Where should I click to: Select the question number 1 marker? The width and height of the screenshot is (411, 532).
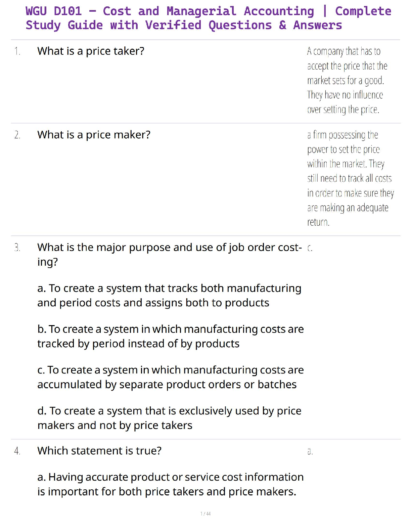click(x=17, y=51)
